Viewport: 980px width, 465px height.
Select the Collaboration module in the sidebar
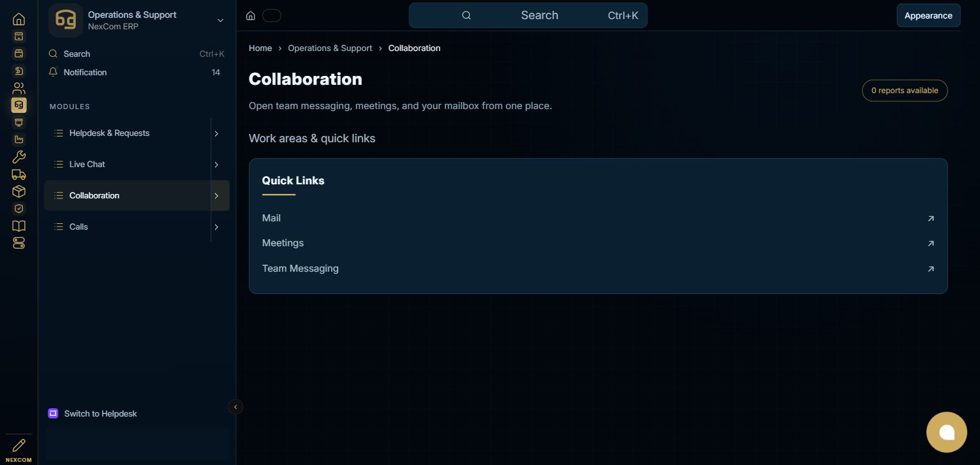[128, 196]
